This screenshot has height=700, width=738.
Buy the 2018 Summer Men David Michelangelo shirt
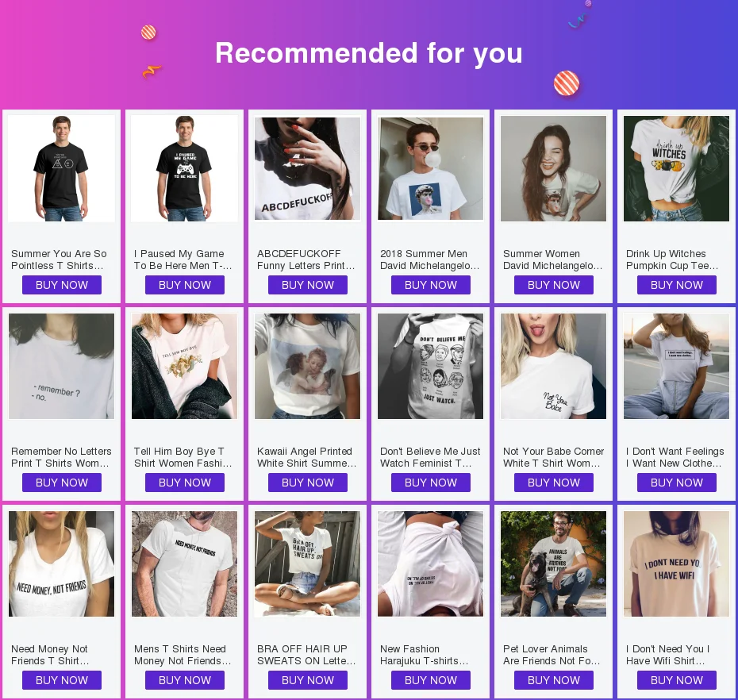[431, 285]
